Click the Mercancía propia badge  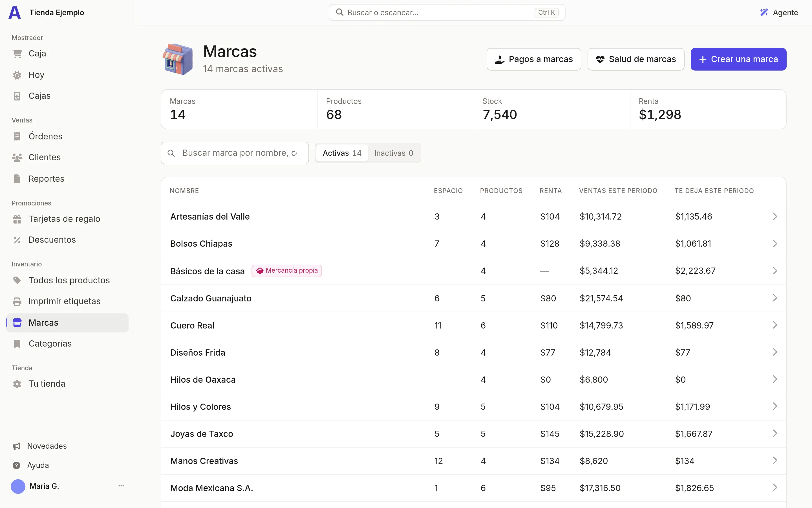pos(287,271)
